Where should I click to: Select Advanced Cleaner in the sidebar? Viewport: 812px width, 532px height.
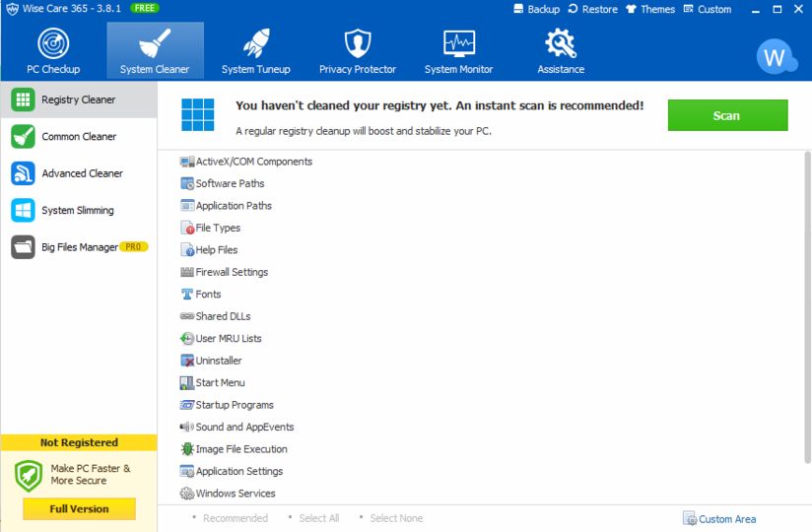tap(79, 173)
